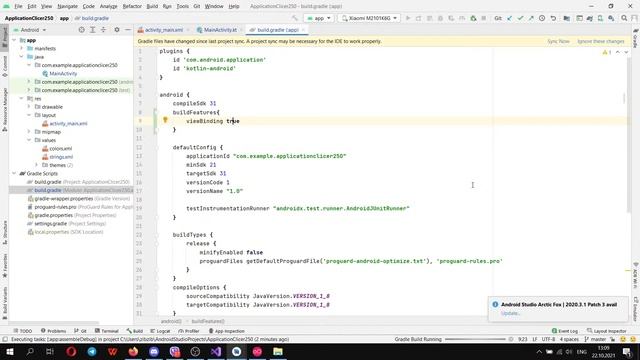This screenshot has height=360, width=640.
Task: Open Git Show History clock icon
Action: (542, 18)
